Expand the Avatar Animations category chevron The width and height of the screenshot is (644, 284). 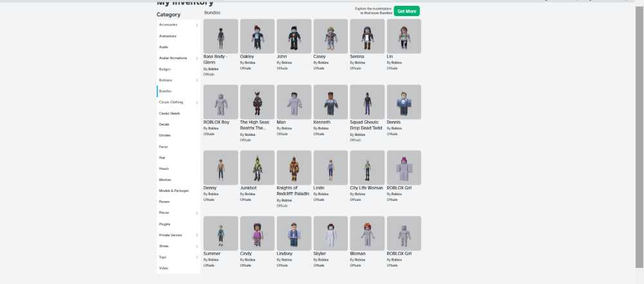[x=196, y=59]
